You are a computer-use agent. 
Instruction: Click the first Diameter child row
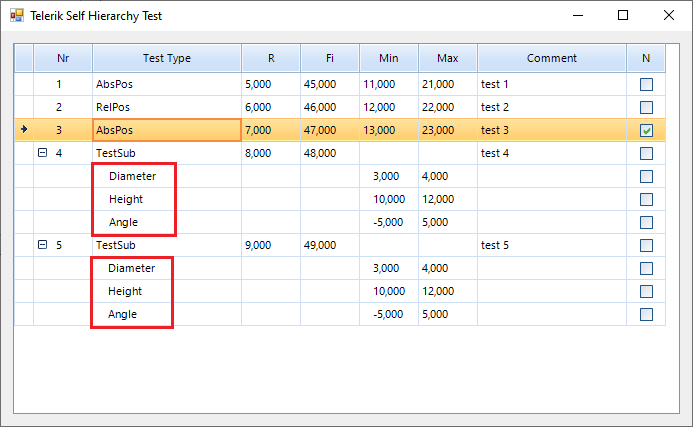point(133,176)
